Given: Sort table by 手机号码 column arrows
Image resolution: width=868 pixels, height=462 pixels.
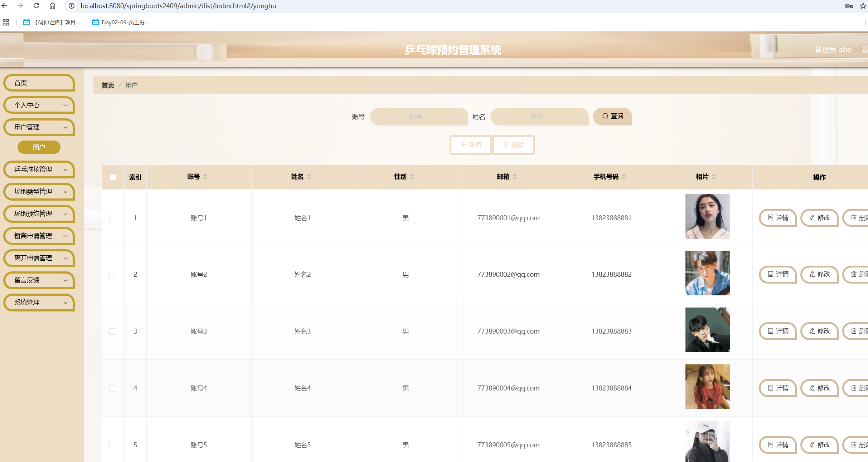Looking at the screenshot, I should click(624, 177).
